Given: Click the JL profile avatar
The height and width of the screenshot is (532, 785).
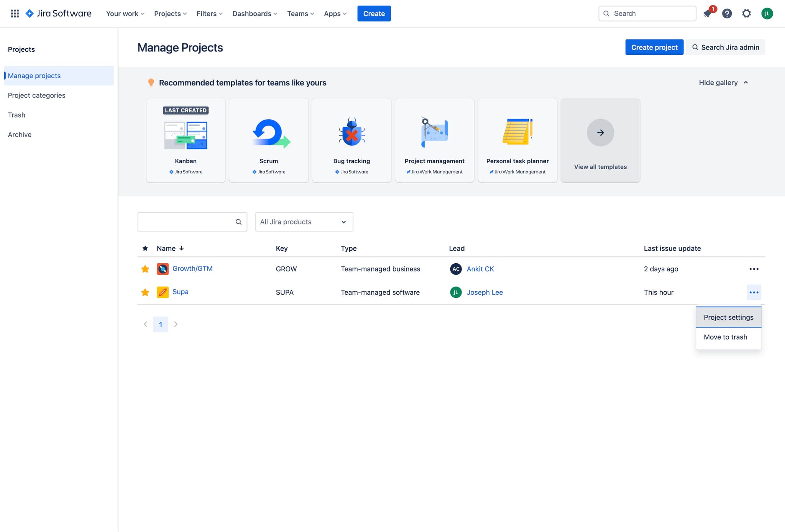Looking at the screenshot, I should (x=767, y=14).
